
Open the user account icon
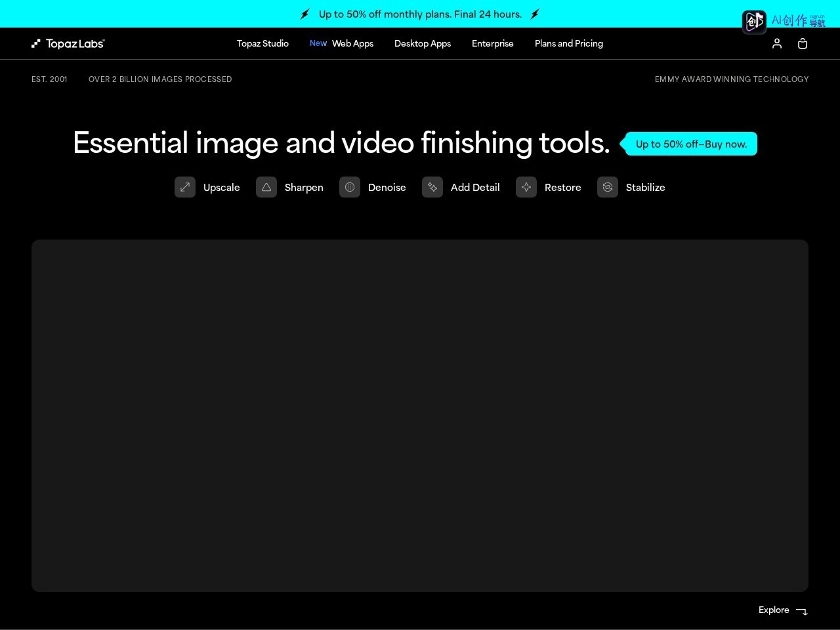[777, 43]
